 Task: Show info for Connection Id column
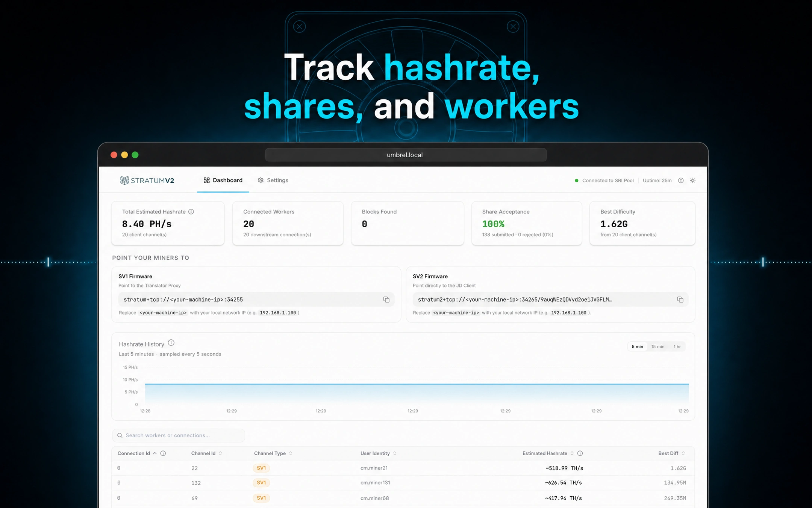[163, 453]
